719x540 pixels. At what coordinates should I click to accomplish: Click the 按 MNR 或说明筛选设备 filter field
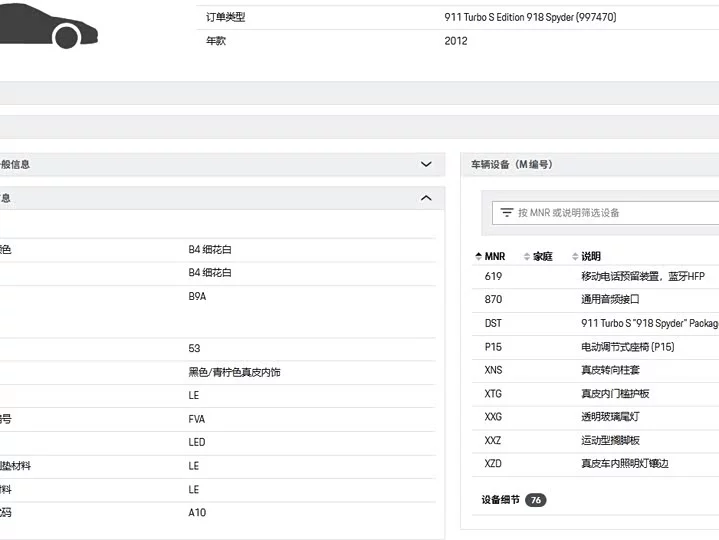[605, 213]
